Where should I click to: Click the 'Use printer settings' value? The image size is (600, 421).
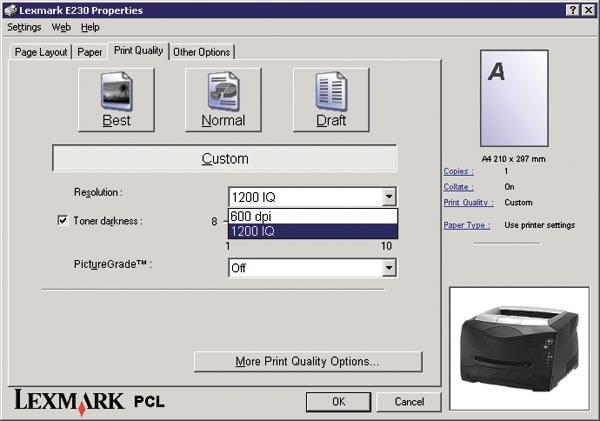tap(540, 225)
